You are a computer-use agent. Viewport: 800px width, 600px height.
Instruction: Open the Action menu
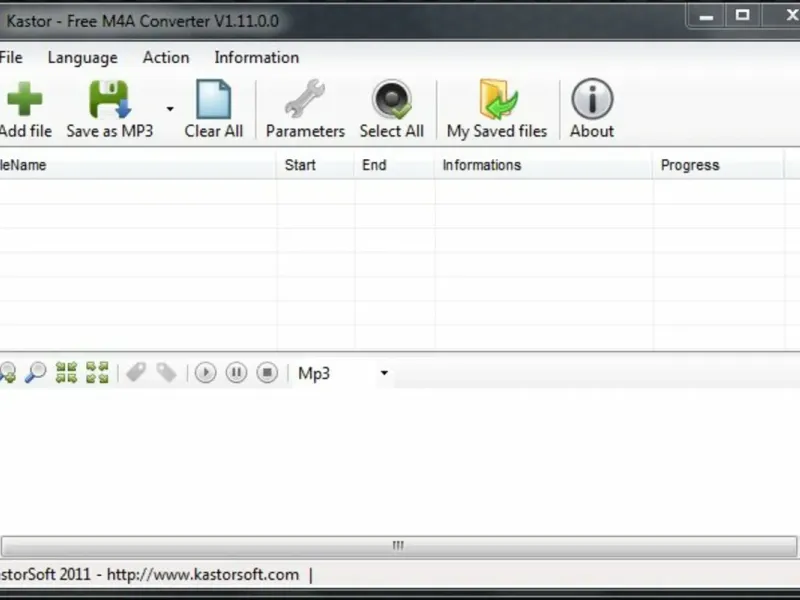(x=166, y=58)
